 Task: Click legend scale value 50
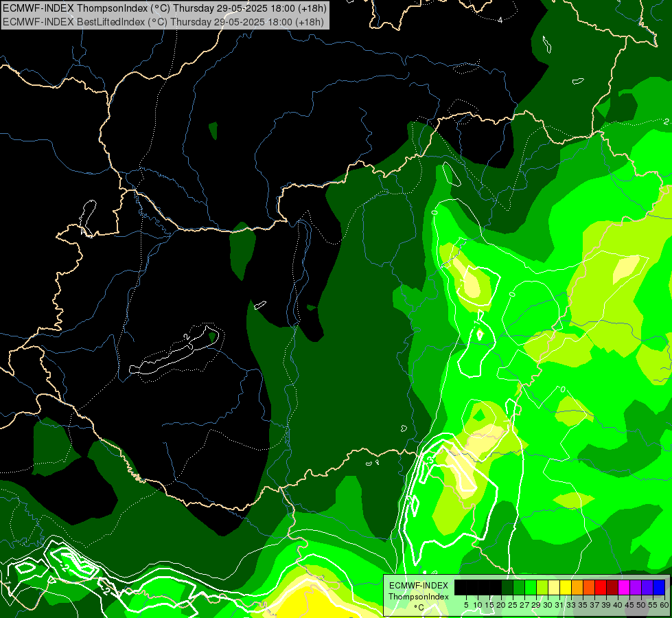point(641,605)
